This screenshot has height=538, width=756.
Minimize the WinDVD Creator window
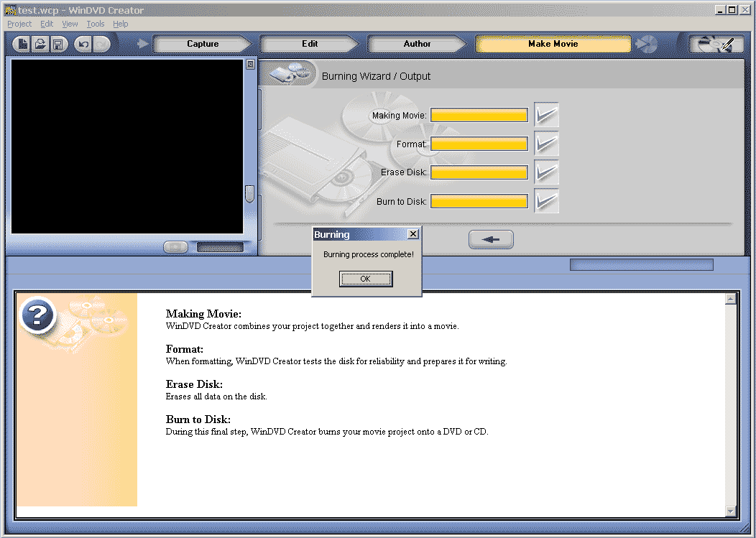click(721, 9)
